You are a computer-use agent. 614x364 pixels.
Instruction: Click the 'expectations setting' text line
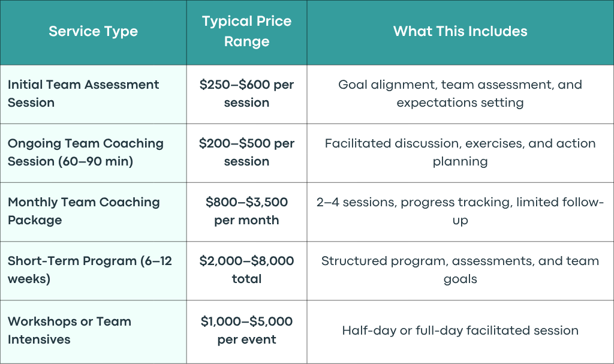point(460,103)
